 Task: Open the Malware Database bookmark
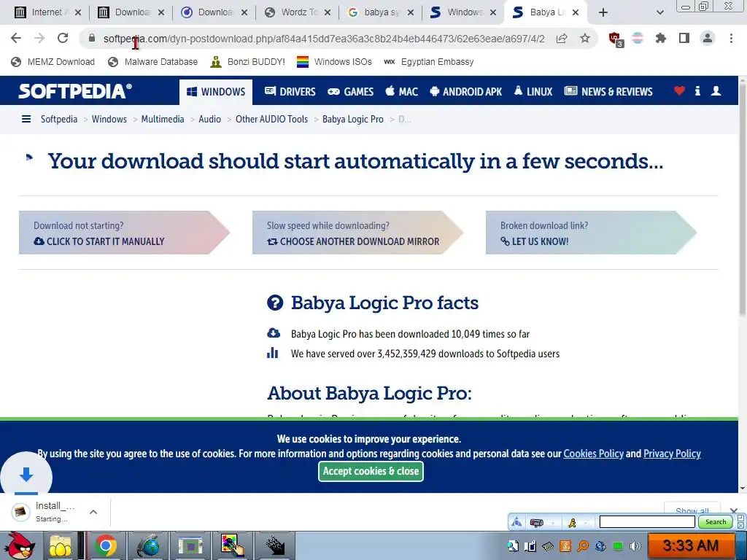[x=153, y=62]
